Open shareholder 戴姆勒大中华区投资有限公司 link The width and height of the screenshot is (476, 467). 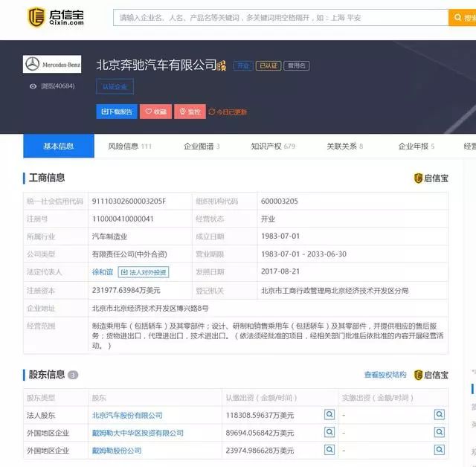138,433
